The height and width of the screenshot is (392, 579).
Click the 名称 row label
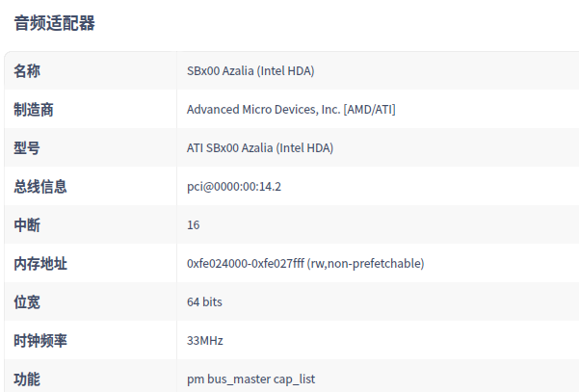(x=27, y=71)
